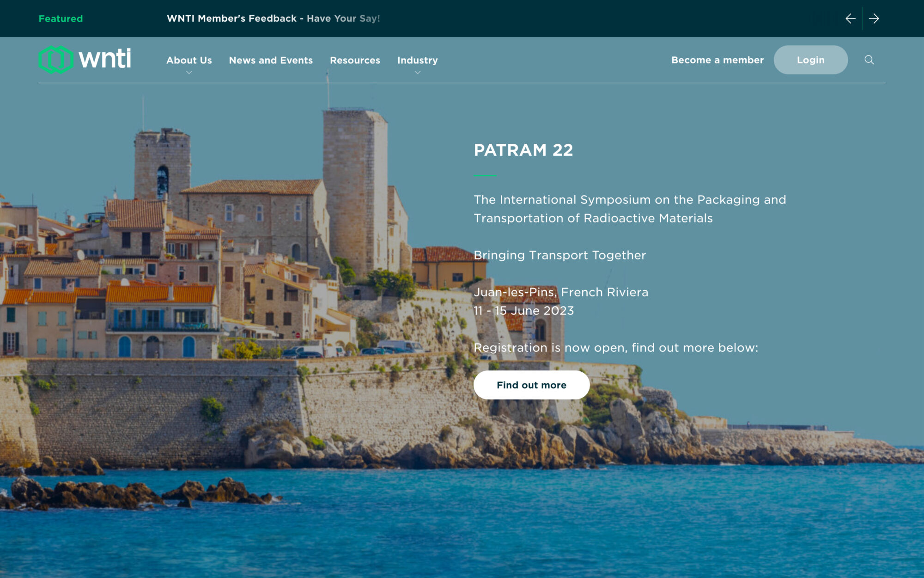Go to previous featured item arrow
Viewport: 924px width, 578px height.
pyautogui.click(x=851, y=18)
